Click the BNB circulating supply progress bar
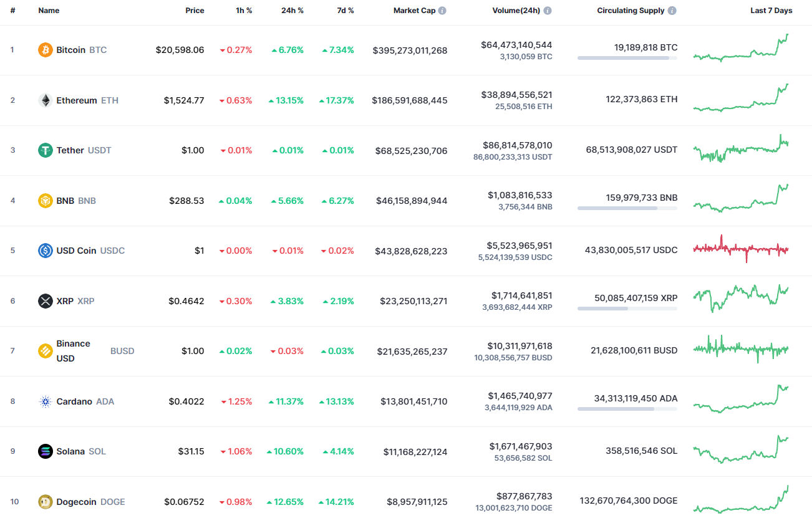This screenshot has height=523, width=812. pos(627,208)
